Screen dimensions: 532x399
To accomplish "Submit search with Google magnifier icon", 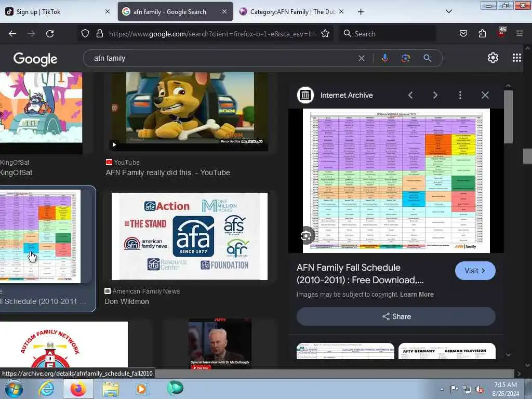I will click(427, 58).
